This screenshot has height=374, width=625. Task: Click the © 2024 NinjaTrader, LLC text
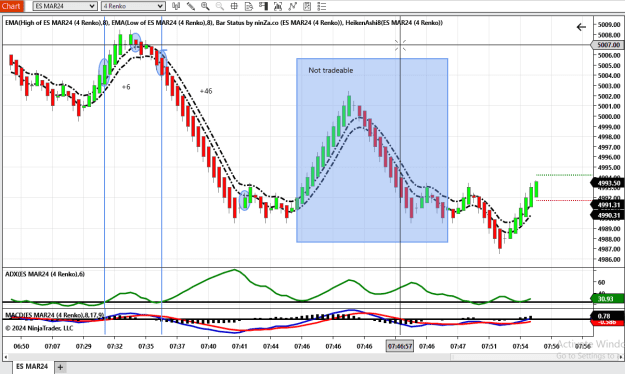point(39,328)
